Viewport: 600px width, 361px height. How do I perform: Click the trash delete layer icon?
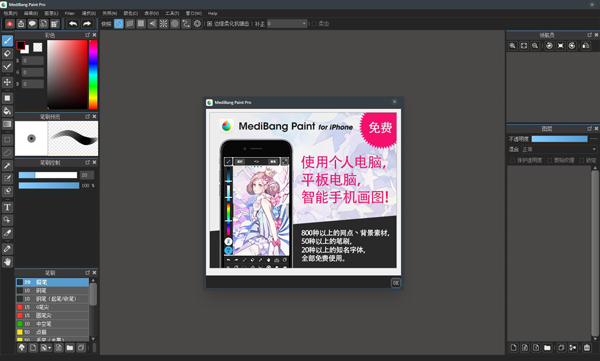[587, 348]
